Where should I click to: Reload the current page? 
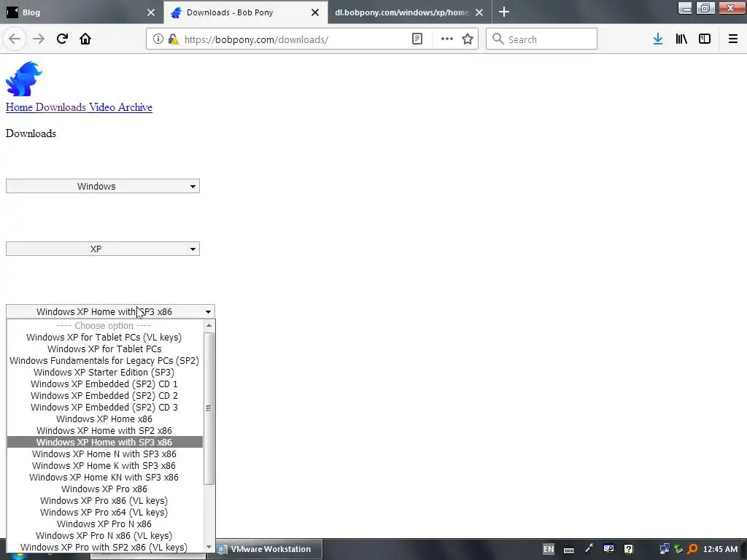coord(62,39)
